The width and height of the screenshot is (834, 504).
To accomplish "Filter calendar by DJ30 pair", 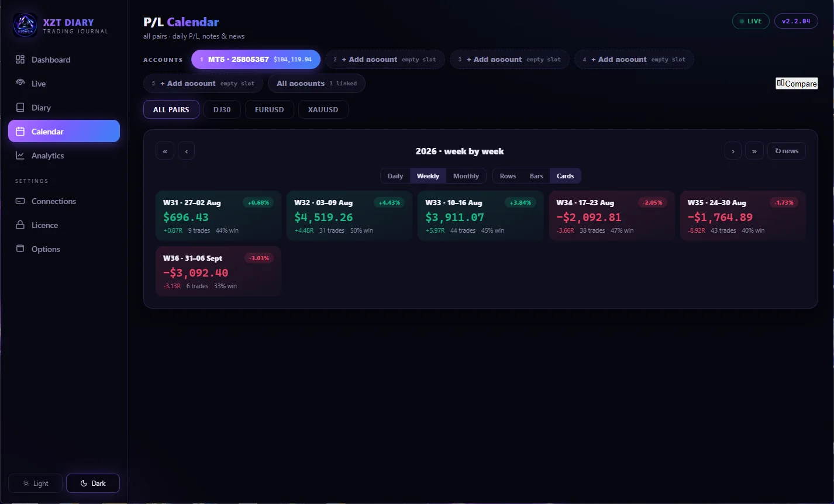I will [222, 109].
